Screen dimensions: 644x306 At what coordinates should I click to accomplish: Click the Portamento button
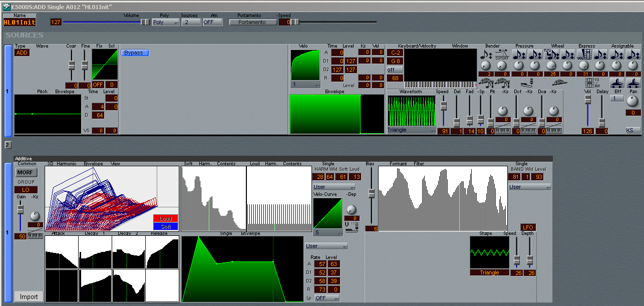pyautogui.click(x=252, y=22)
